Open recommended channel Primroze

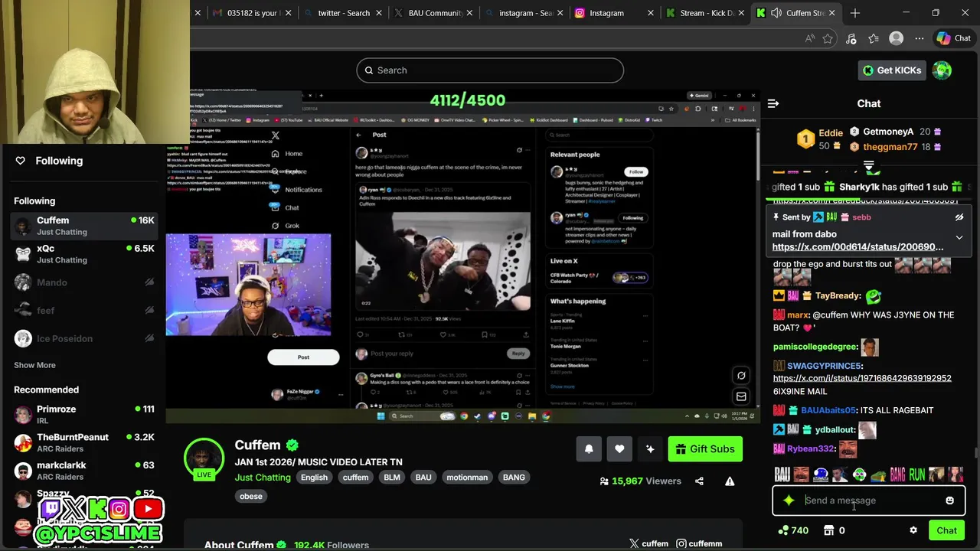pyautogui.click(x=84, y=415)
